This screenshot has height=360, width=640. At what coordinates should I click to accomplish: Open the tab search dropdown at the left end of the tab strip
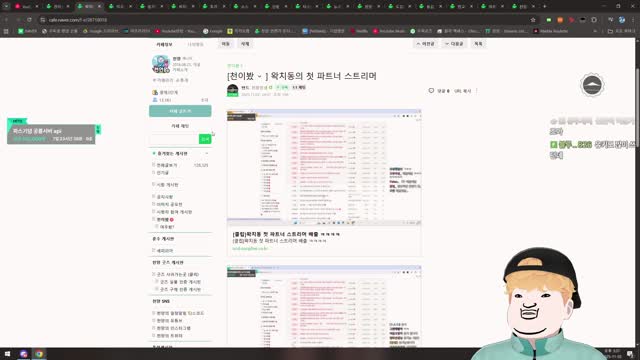pos(6,6)
